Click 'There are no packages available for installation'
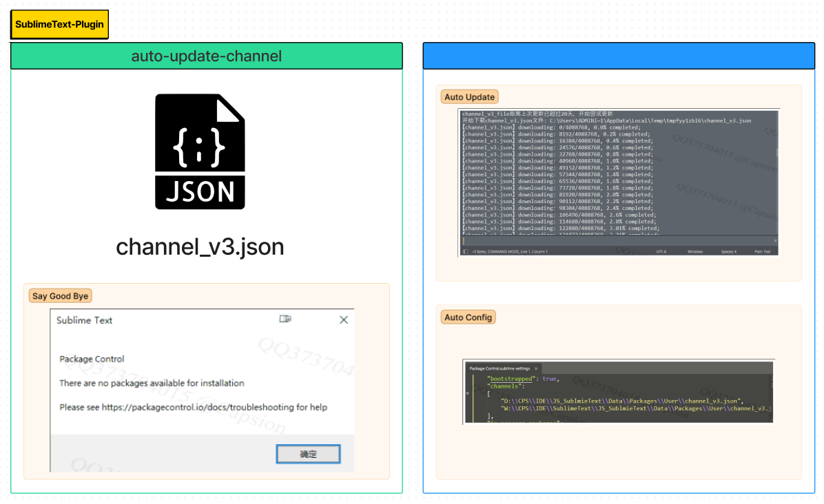Image resolution: width=824 pixels, height=504 pixels. tap(152, 383)
